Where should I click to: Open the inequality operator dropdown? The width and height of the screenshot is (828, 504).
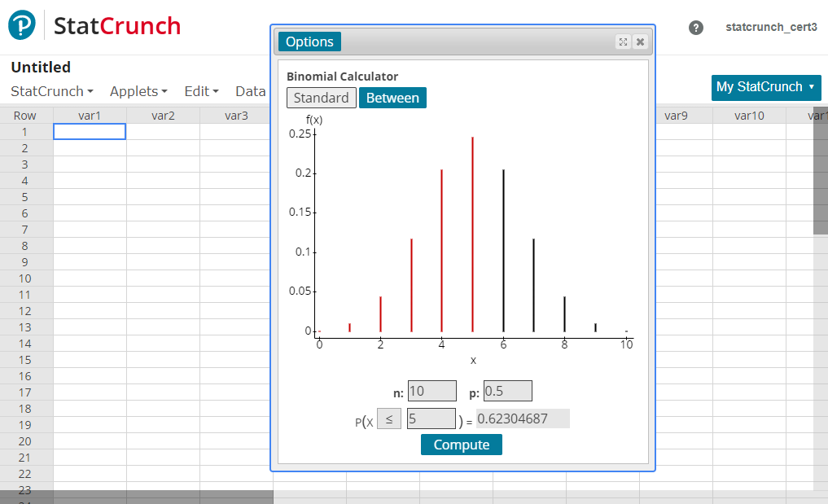point(388,419)
